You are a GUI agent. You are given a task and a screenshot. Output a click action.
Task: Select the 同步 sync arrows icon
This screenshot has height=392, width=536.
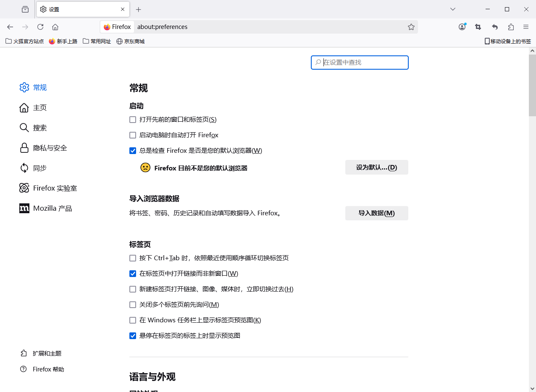coord(24,168)
